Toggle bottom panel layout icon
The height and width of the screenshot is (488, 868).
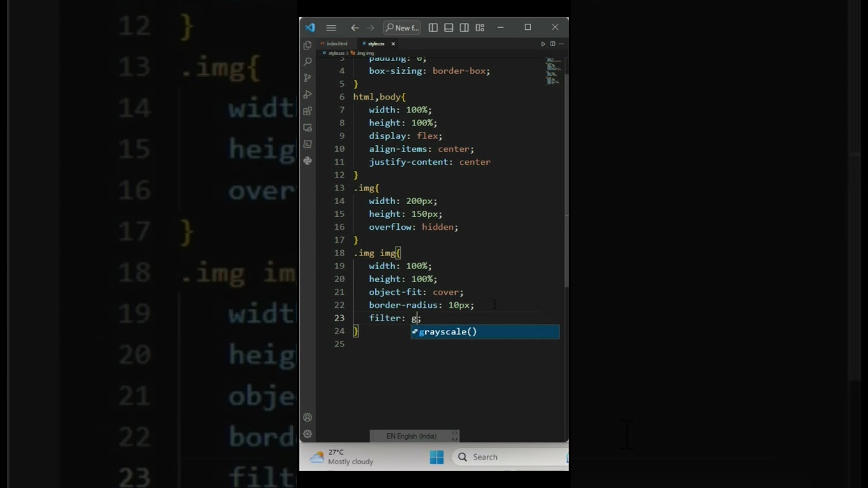[449, 28]
